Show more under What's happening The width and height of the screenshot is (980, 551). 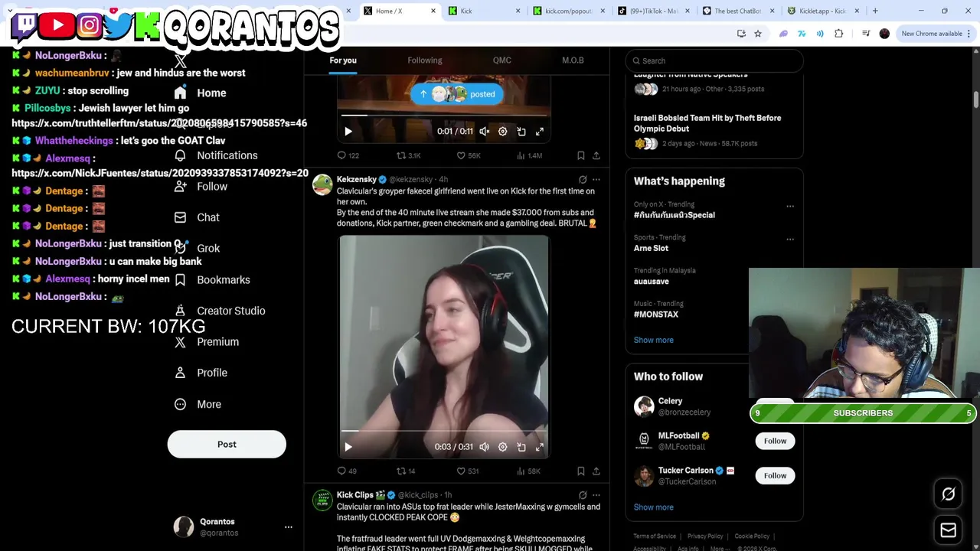654,340
